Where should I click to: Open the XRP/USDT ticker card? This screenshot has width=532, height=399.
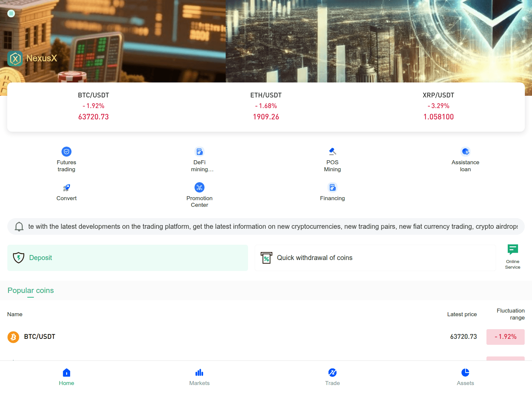coord(439,106)
